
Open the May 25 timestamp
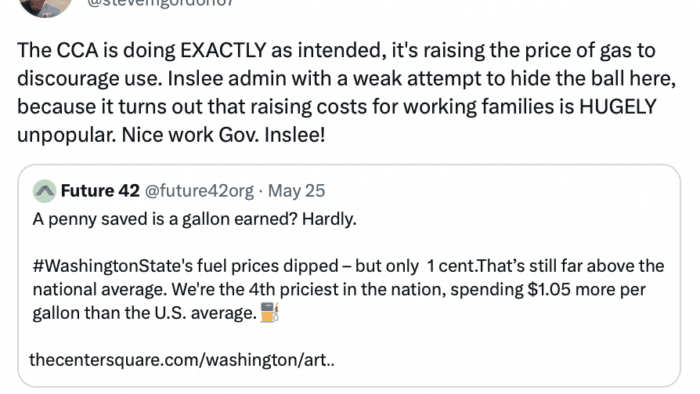[296, 191]
